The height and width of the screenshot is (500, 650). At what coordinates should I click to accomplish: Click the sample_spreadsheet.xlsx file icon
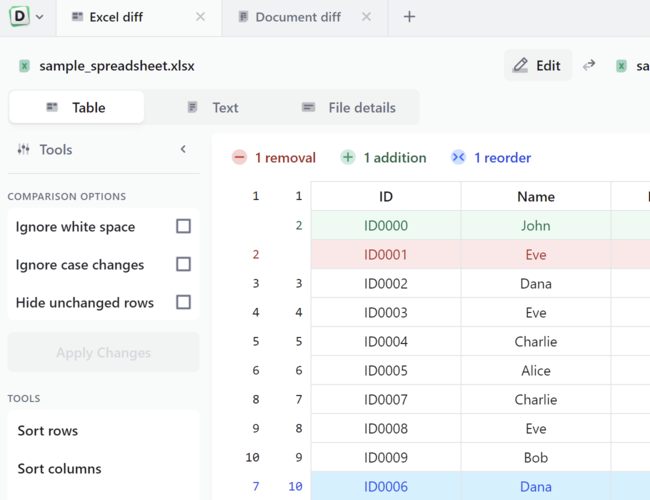(x=24, y=66)
